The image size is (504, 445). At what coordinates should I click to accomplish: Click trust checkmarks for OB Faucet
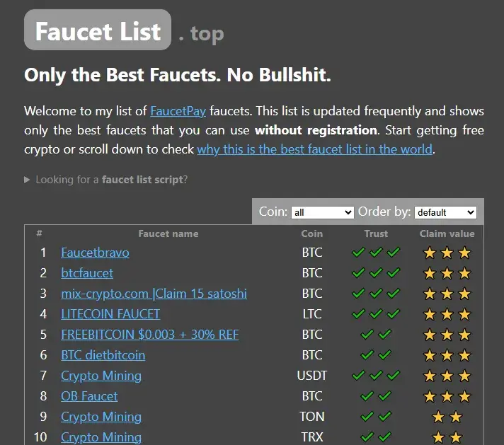[x=376, y=396]
